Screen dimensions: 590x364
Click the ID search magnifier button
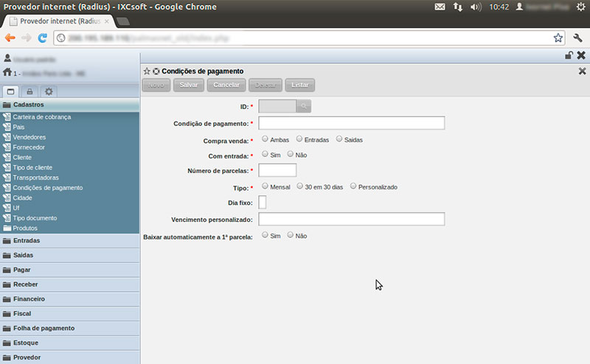[304, 106]
